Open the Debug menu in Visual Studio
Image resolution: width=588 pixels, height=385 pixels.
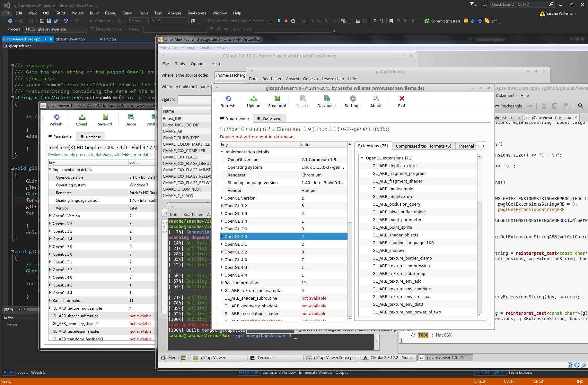tap(110, 13)
